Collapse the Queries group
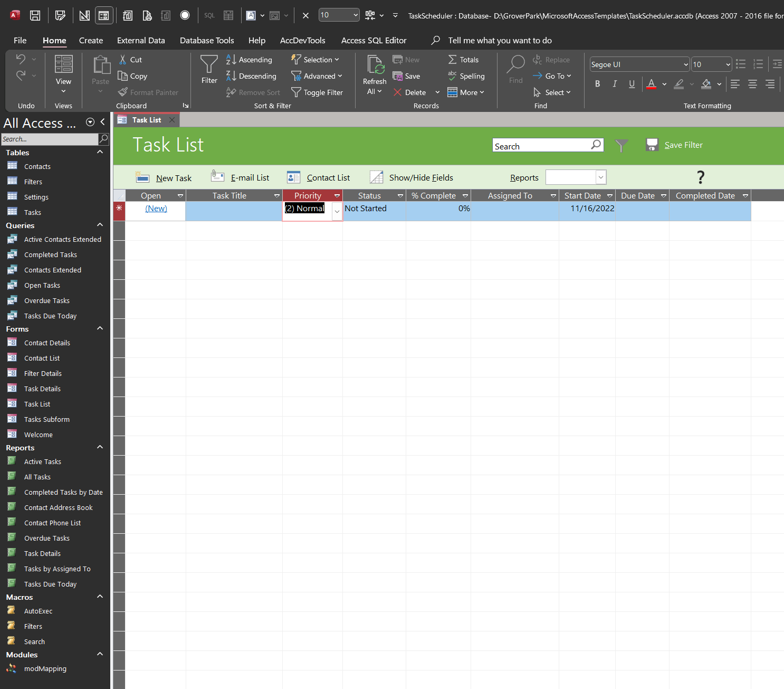 click(100, 225)
